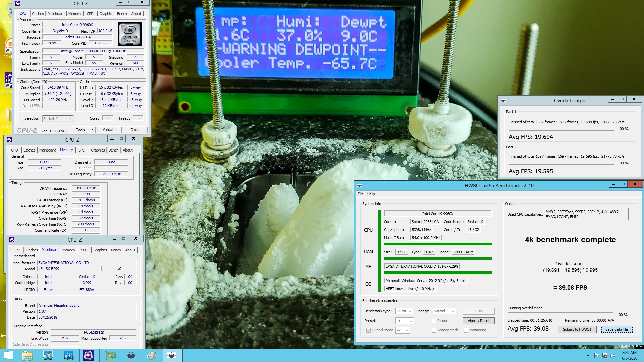Image resolution: width=644 pixels, height=362 pixels.
Task: Click the DRAM Frequency 1905.8 MHz value
Action: (86, 188)
